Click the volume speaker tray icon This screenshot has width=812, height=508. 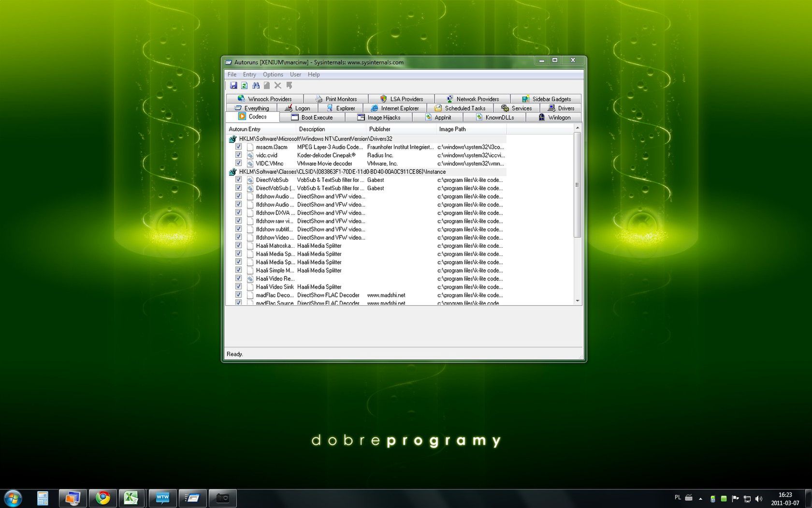point(759,499)
